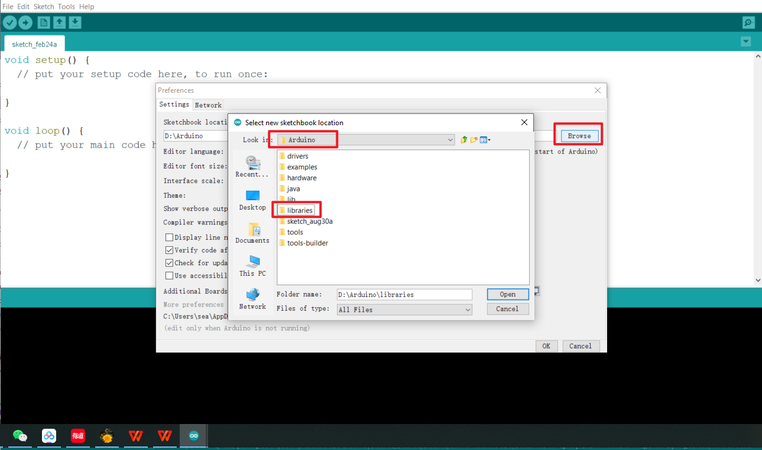Open the second WPS icon in taskbar
This screenshot has width=762, height=450.
point(165,436)
